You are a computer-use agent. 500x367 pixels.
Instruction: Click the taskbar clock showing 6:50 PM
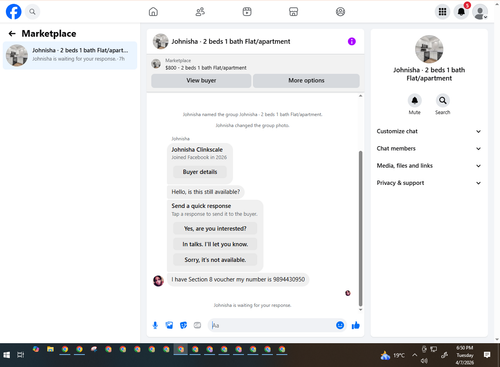[x=465, y=355]
